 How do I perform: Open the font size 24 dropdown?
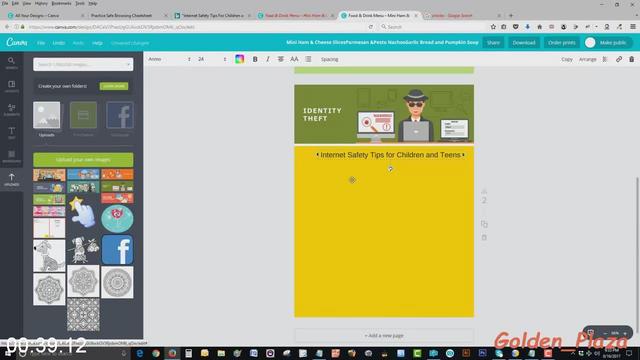coord(212,59)
